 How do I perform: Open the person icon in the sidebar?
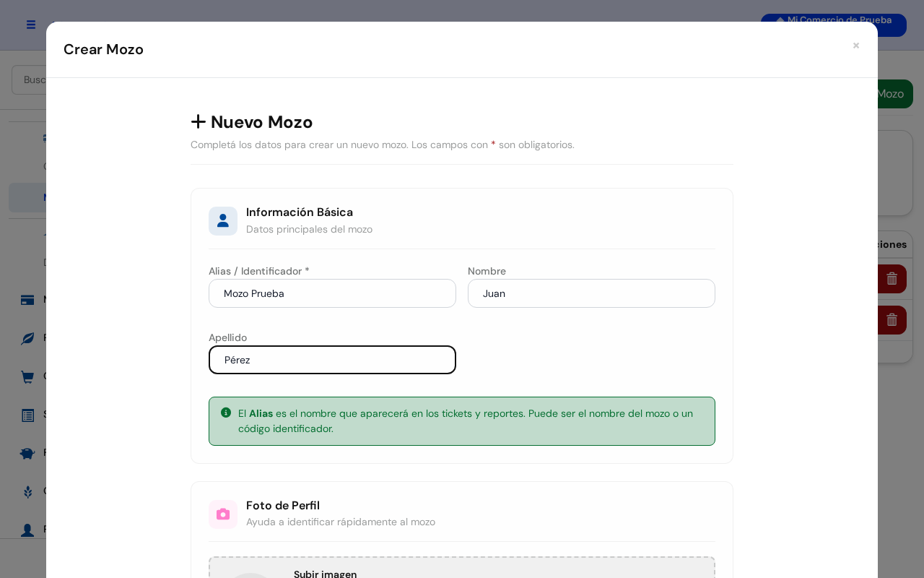pyautogui.click(x=27, y=530)
